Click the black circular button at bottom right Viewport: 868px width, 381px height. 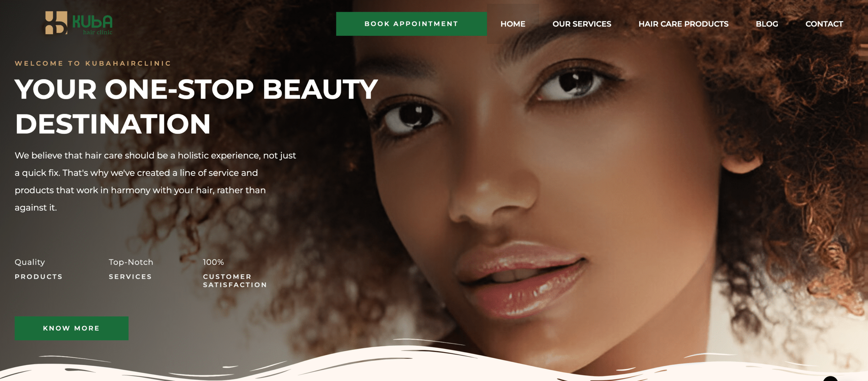click(830, 378)
